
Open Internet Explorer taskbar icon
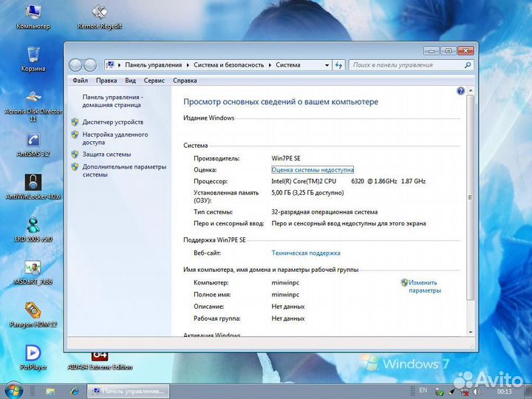75,392
